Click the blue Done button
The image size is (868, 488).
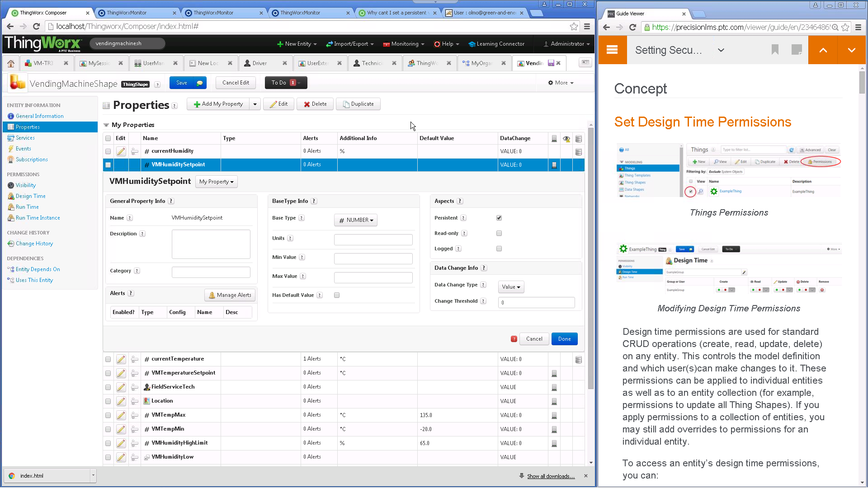click(x=564, y=339)
